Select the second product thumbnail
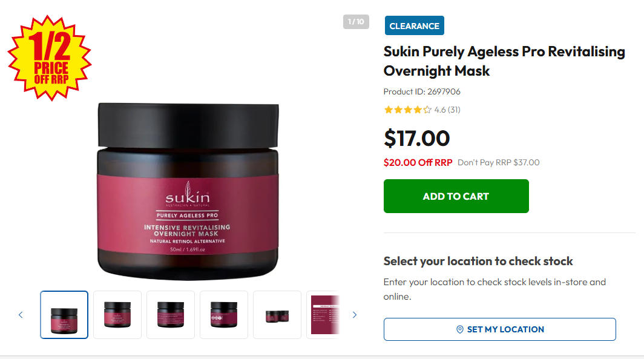644x359 pixels. (x=117, y=315)
